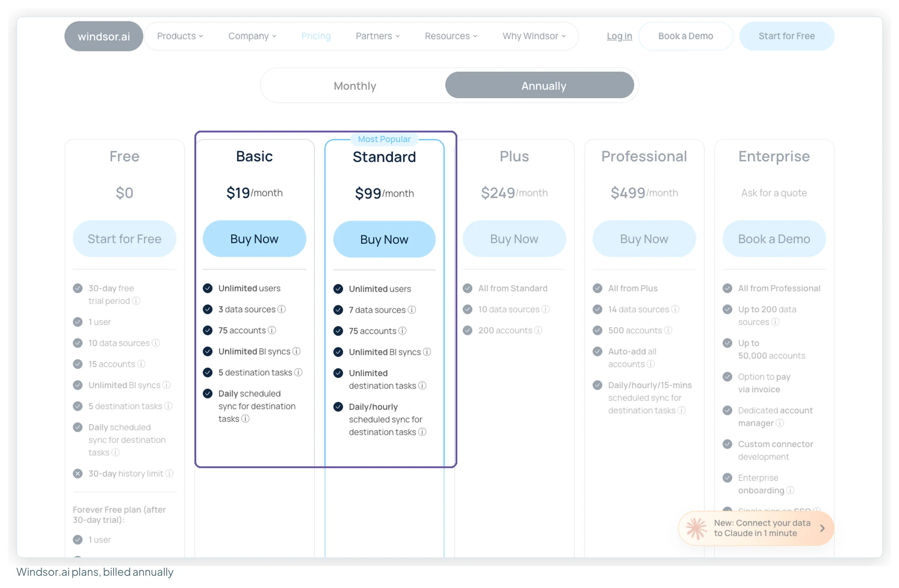The image size is (899, 588).
Task: Open info icon next to Up to 200 data sources
Action: (776, 322)
